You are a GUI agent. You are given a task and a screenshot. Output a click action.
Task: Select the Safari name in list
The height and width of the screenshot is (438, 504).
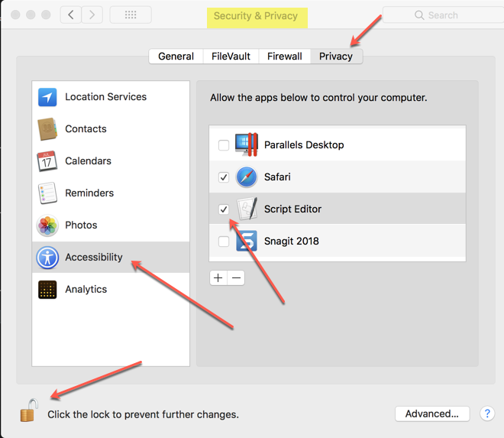click(277, 177)
